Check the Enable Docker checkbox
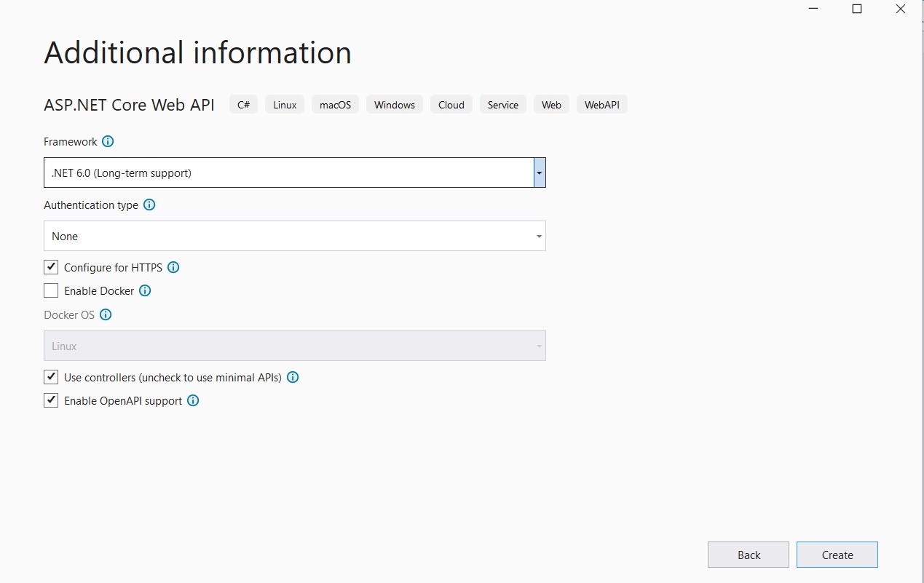The height and width of the screenshot is (583, 924). pos(51,291)
